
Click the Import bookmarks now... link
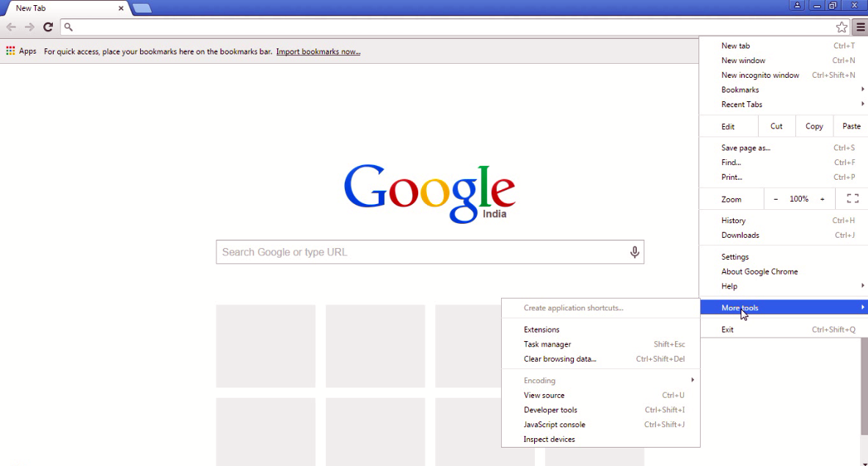pos(318,51)
